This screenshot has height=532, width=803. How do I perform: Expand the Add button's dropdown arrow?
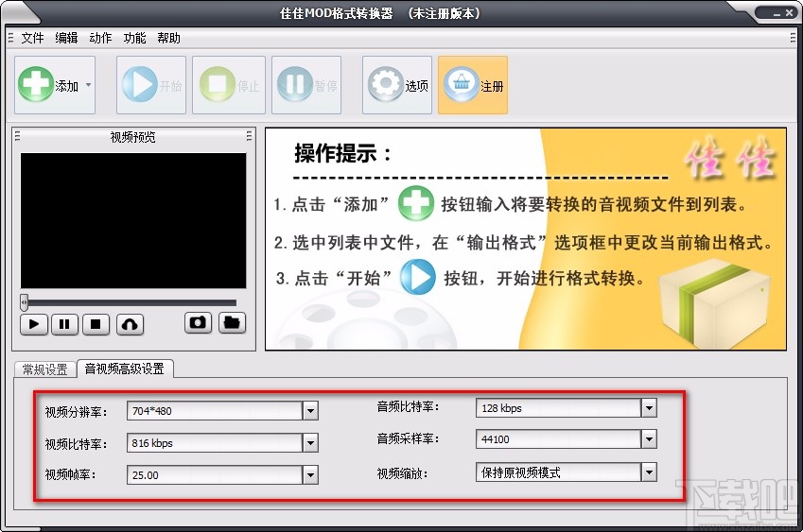(89, 85)
